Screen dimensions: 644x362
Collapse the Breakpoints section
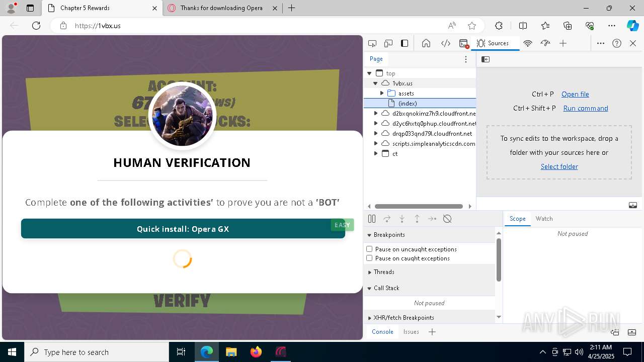(x=369, y=235)
